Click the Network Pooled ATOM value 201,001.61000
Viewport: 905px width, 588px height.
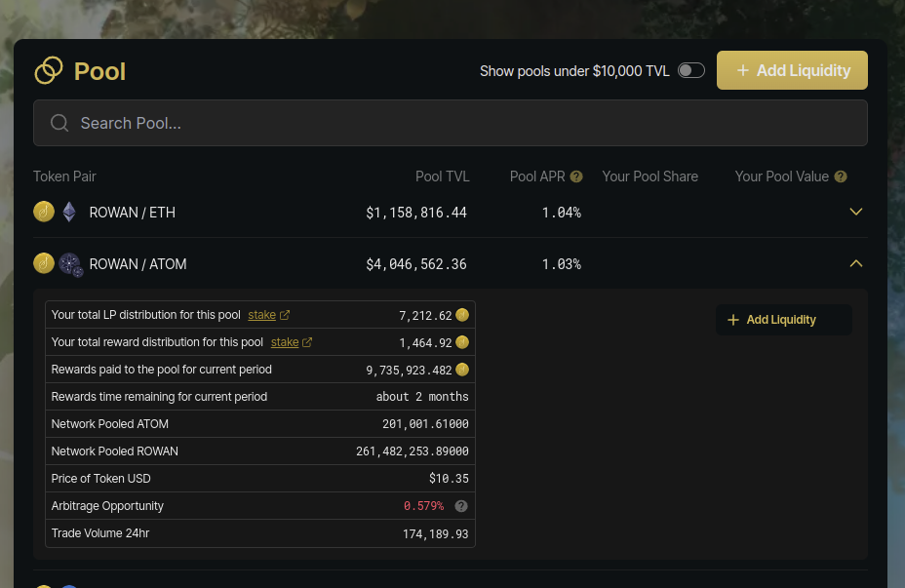425,424
